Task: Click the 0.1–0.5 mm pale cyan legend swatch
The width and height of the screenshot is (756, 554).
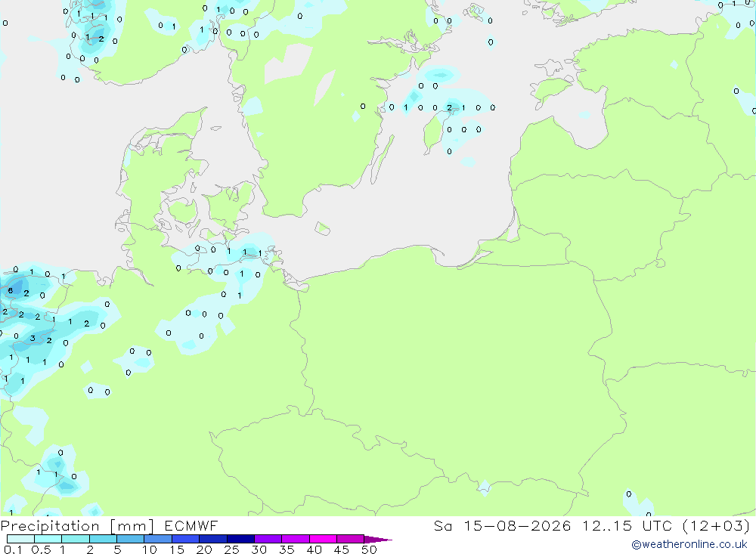Action: (20, 539)
